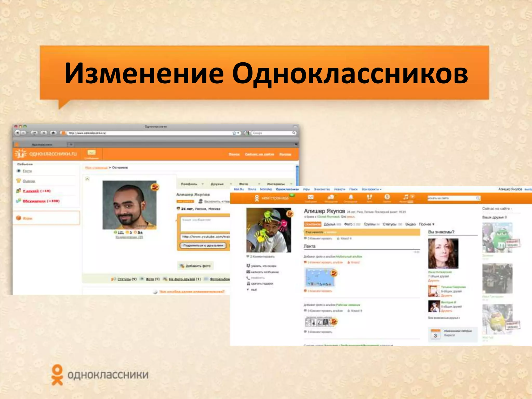Click the Все возможные друзья link

[x=444, y=318]
